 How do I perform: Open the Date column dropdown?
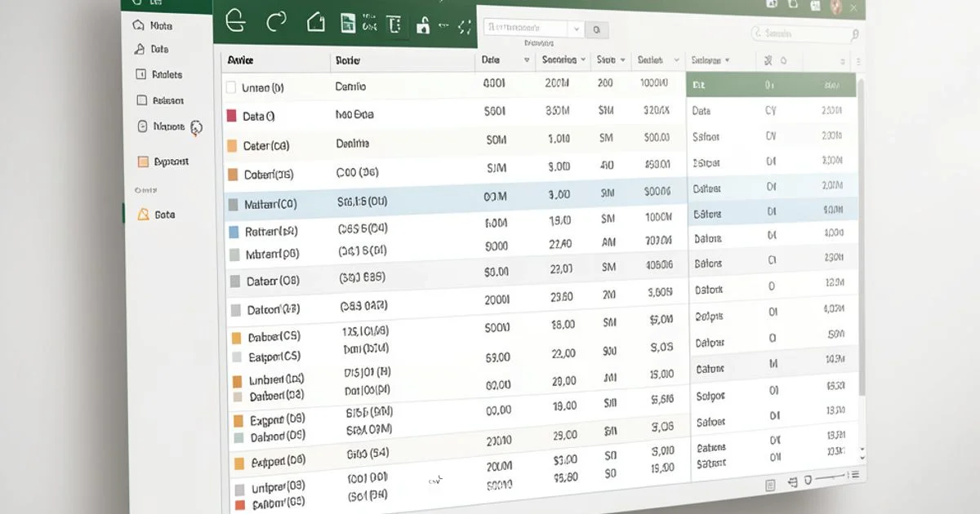(527, 60)
